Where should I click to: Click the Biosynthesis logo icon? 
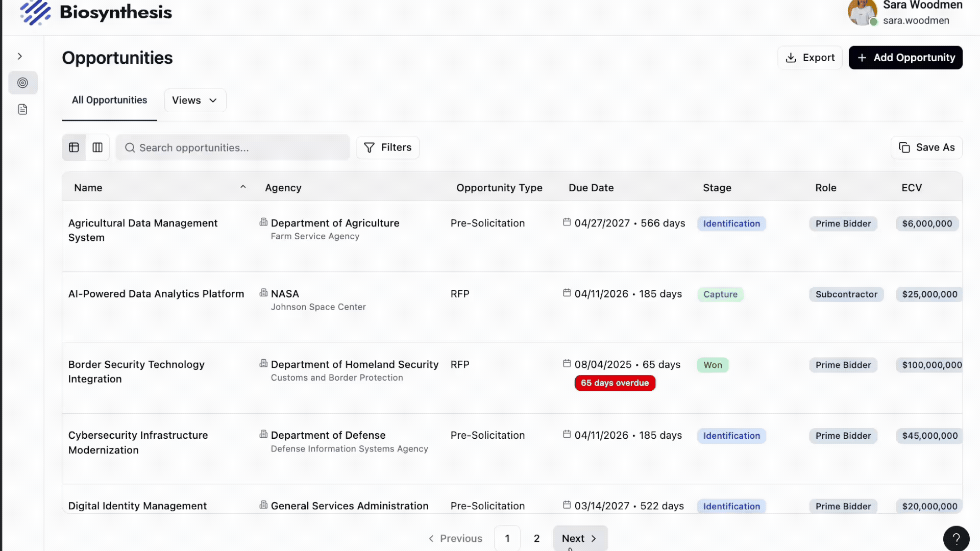pyautogui.click(x=36, y=13)
